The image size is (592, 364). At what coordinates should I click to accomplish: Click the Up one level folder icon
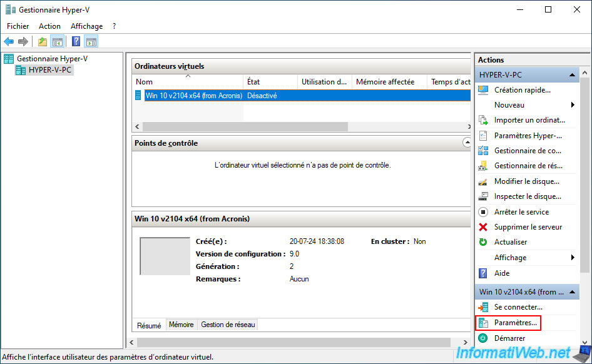pyautogui.click(x=43, y=41)
